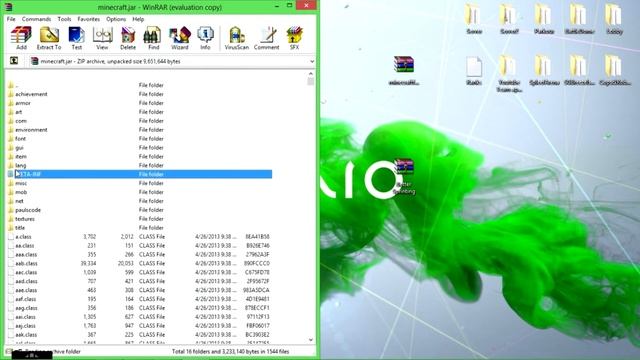
Task: Run the VirusScan toolbar icon
Action: coord(237,38)
